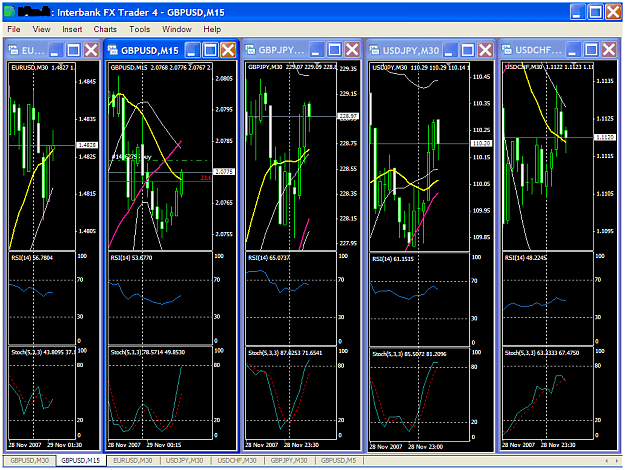Screen dimensions: 625x470
Task: Maximize the GBPUSD,M15 chart window
Action: click(x=210, y=50)
